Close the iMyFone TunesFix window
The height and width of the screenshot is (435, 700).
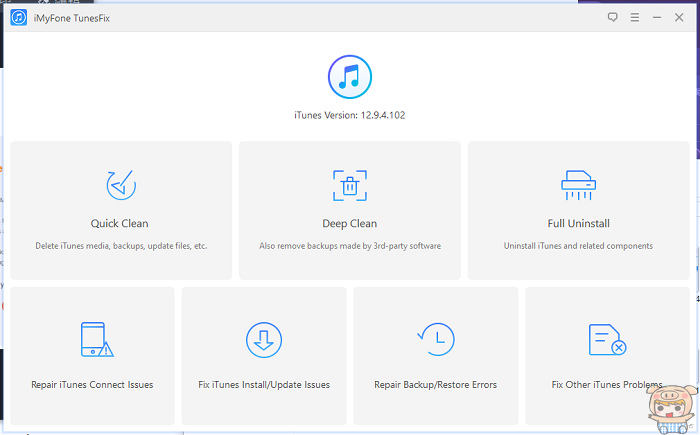(680, 17)
